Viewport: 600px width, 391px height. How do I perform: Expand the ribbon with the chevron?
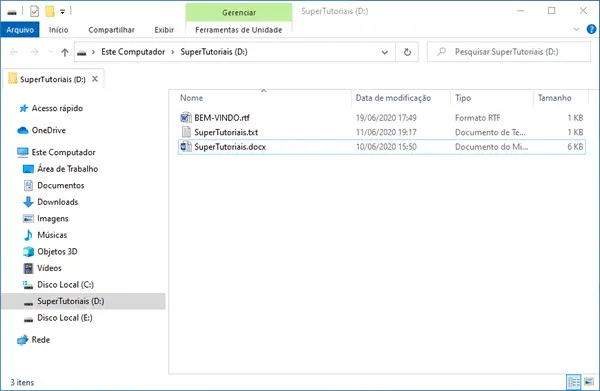[576, 29]
